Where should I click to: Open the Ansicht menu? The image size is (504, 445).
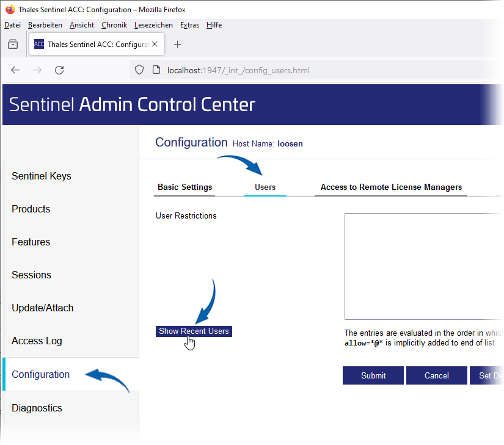coord(82,24)
